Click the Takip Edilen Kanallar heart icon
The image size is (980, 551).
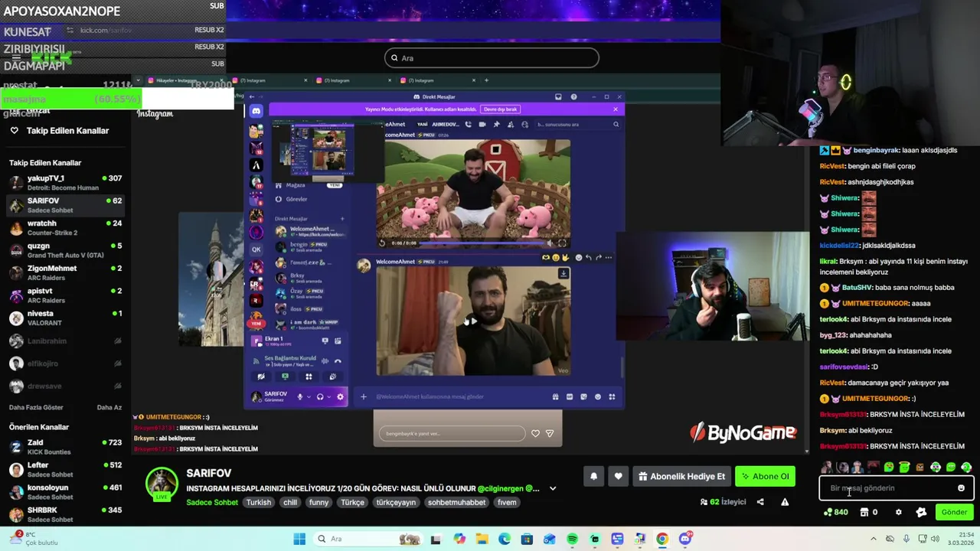[x=14, y=131]
